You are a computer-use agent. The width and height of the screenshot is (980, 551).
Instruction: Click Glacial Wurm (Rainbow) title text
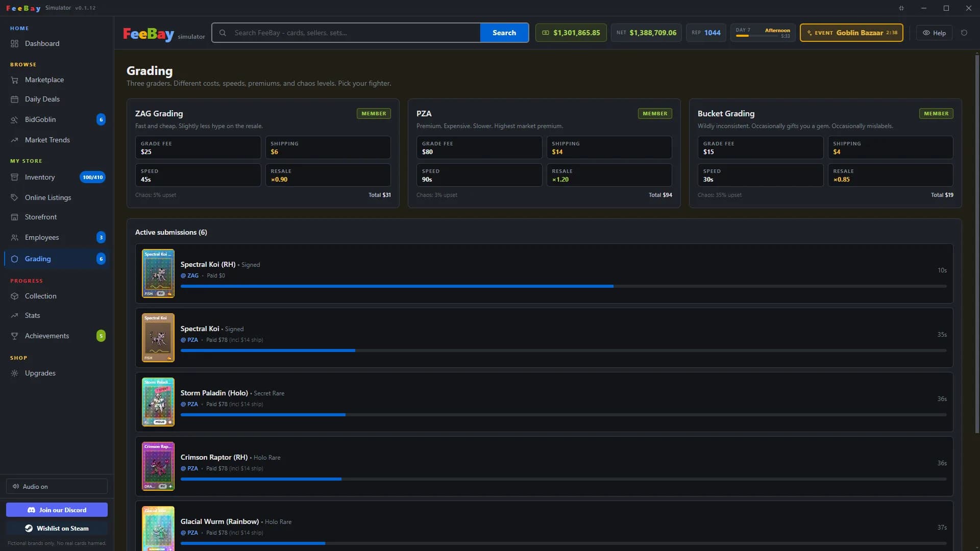tap(219, 522)
